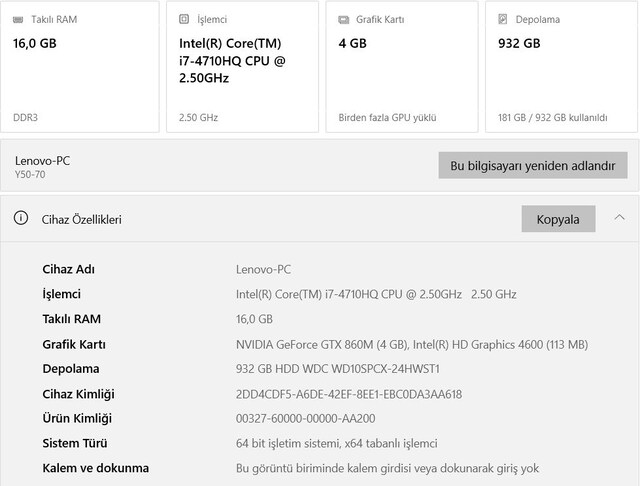Click the Grafik Kartı row label
The height and width of the screenshot is (486, 640).
[x=74, y=344]
